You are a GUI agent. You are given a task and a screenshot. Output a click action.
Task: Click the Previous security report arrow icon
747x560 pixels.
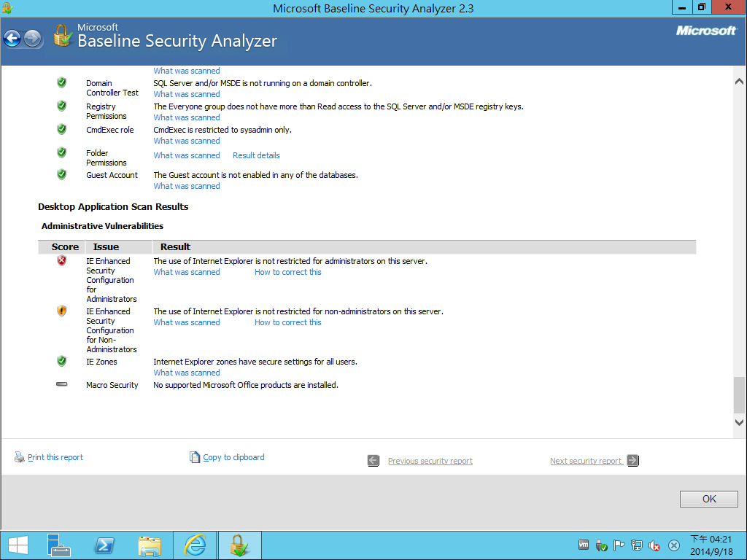point(373,461)
